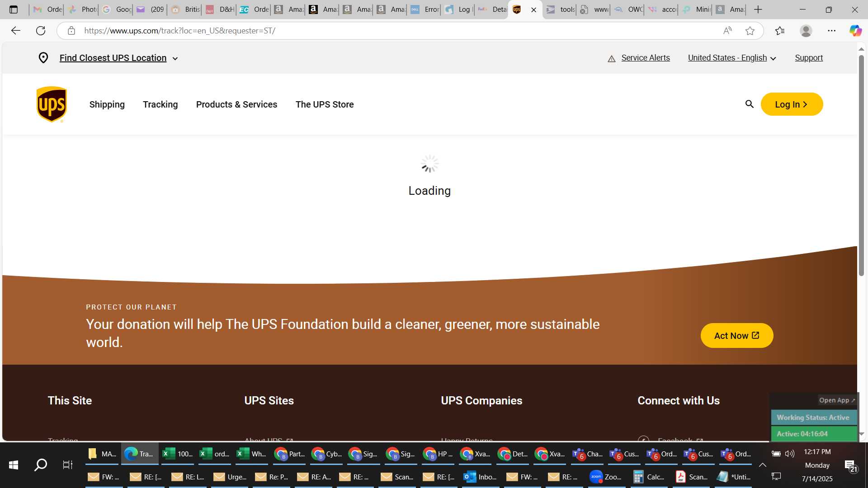The height and width of the screenshot is (488, 868).
Task: Click the Log In button
Action: click(x=792, y=104)
